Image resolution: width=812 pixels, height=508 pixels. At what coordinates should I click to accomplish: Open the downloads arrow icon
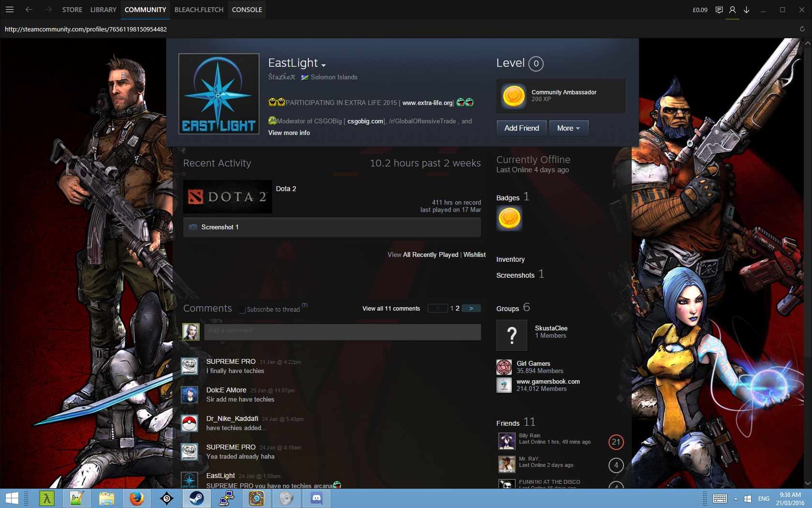click(746, 10)
